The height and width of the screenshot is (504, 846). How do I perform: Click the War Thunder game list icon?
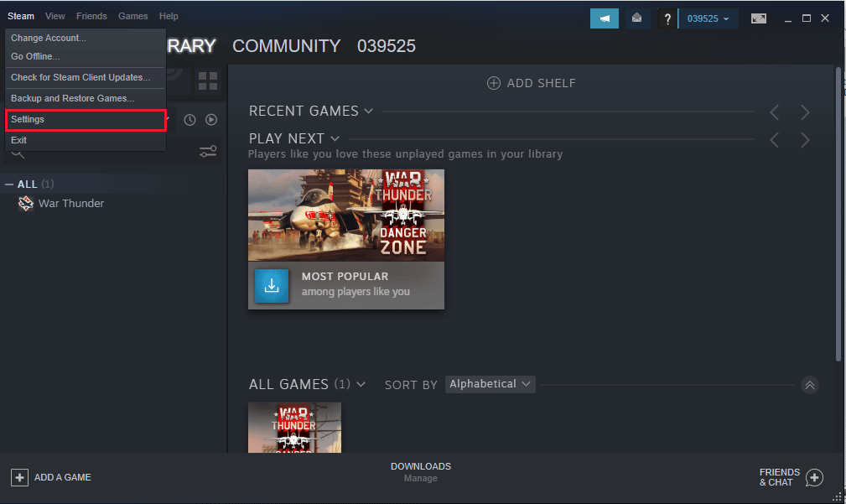click(x=25, y=204)
